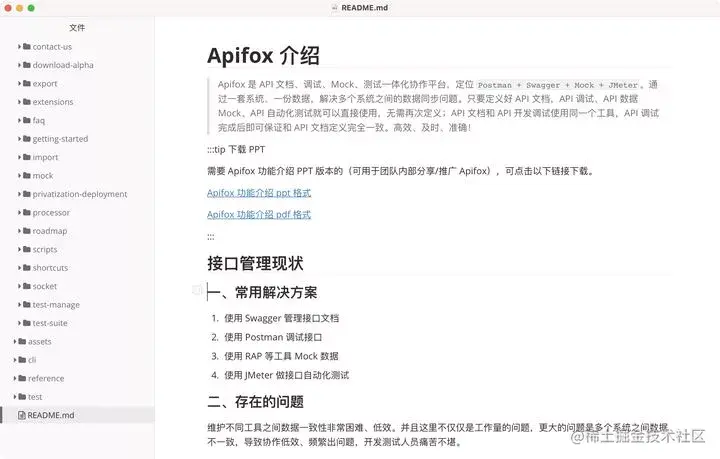Select the mock folder label
The width and height of the screenshot is (720, 459).
tap(43, 175)
